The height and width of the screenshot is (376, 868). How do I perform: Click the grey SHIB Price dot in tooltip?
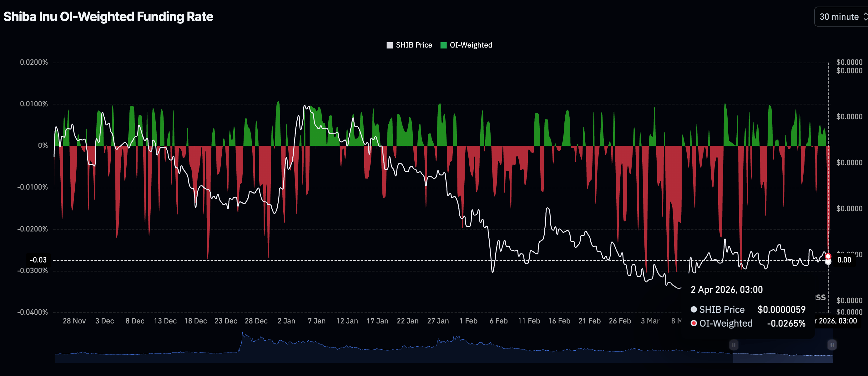tap(694, 309)
